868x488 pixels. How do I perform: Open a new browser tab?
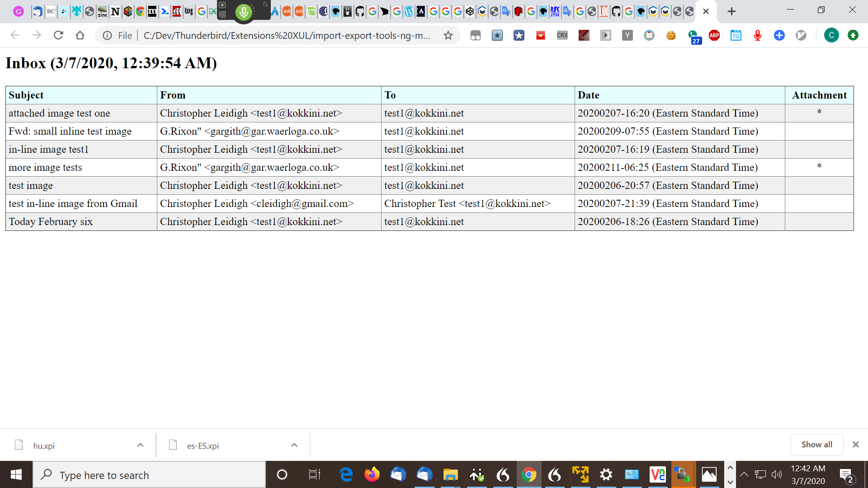(732, 11)
